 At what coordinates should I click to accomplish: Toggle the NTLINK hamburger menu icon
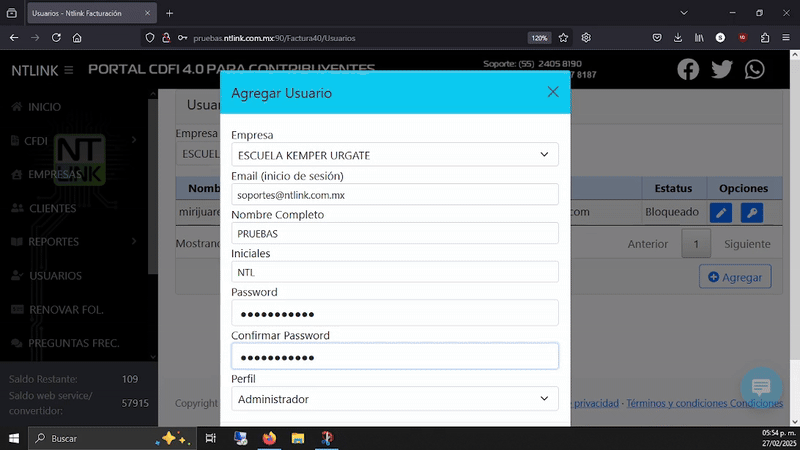[x=68, y=70]
